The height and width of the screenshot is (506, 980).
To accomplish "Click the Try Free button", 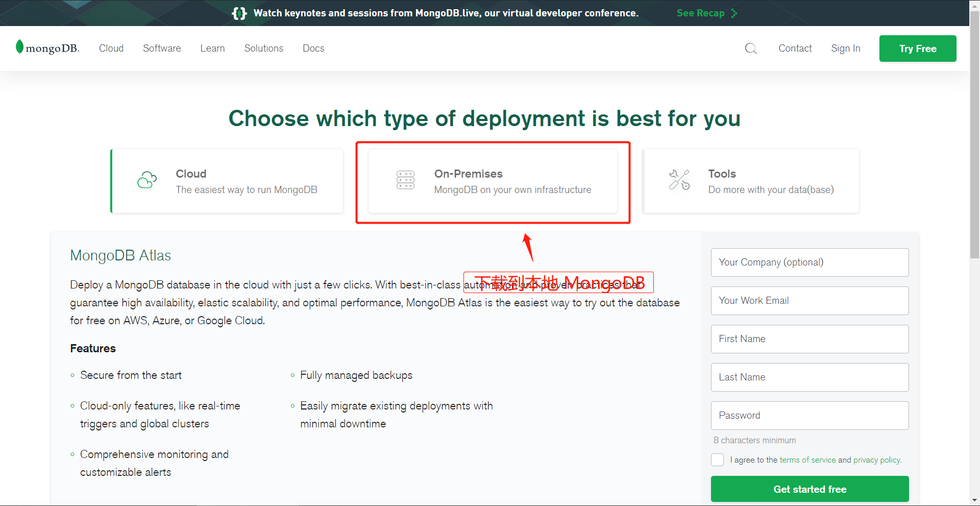I will point(918,49).
